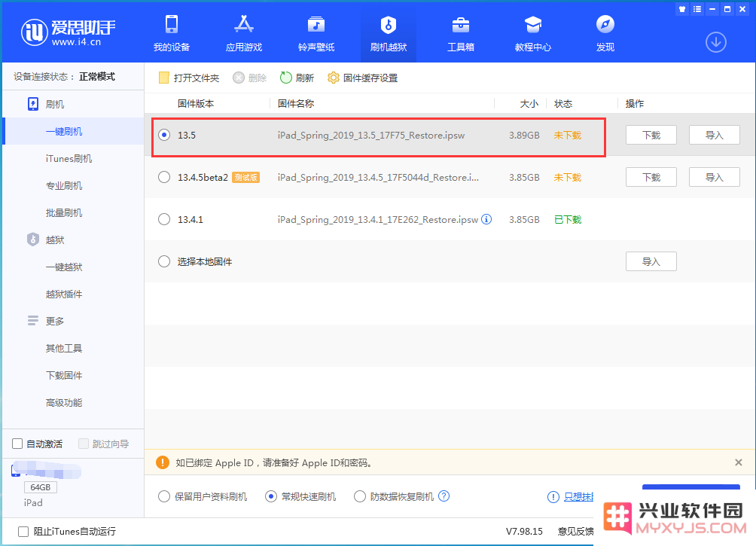756x546 pixels.
Task: Open 铃声壁纸 ringtones and wallpapers
Action: click(316, 33)
